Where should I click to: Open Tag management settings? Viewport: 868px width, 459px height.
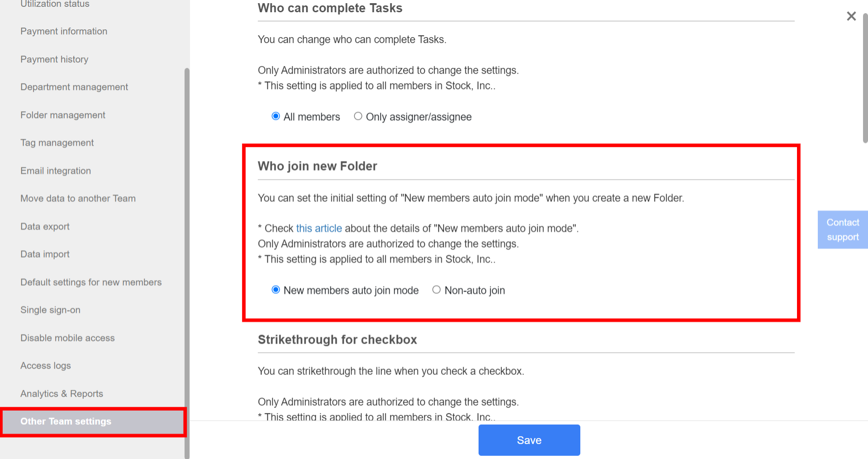57,142
